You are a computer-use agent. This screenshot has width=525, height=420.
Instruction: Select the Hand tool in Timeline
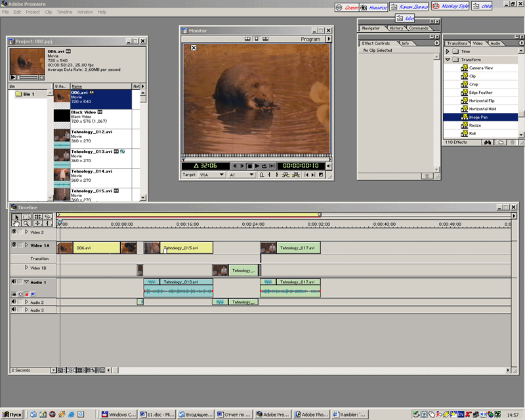point(16,224)
